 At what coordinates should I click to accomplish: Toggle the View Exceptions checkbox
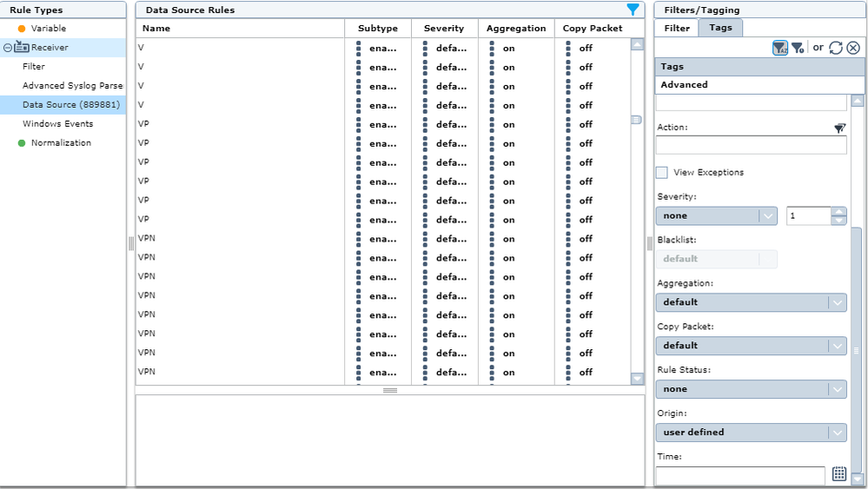click(662, 172)
